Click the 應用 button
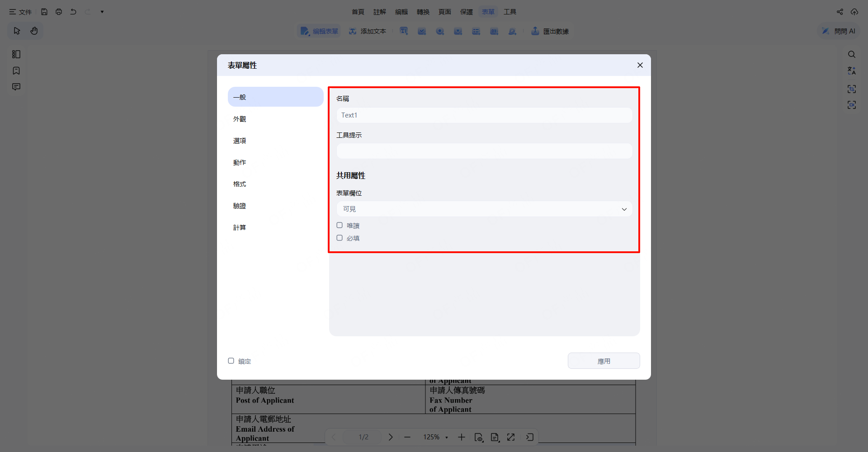Image resolution: width=868 pixels, height=452 pixels. [604, 361]
